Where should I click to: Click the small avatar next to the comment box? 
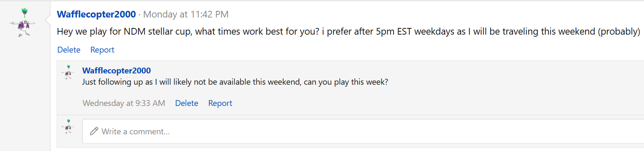(68, 126)
